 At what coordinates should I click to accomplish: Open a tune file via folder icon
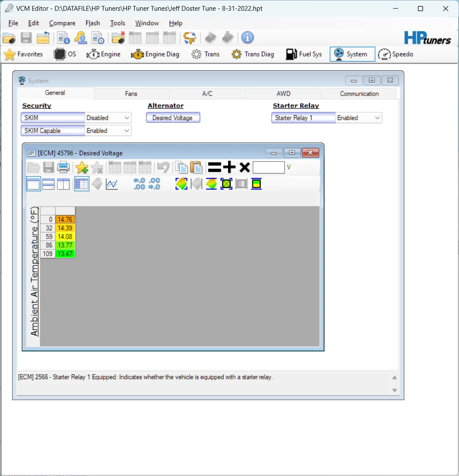click(9, 38)
